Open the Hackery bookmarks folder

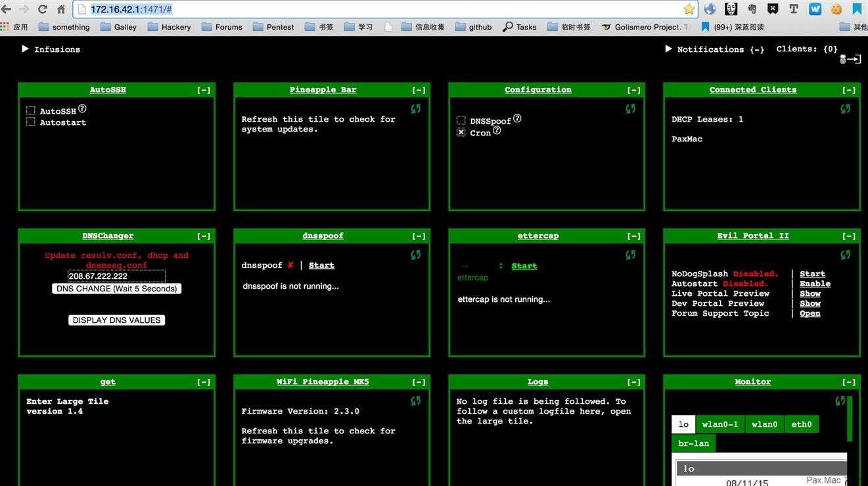[x=169, y=27]
